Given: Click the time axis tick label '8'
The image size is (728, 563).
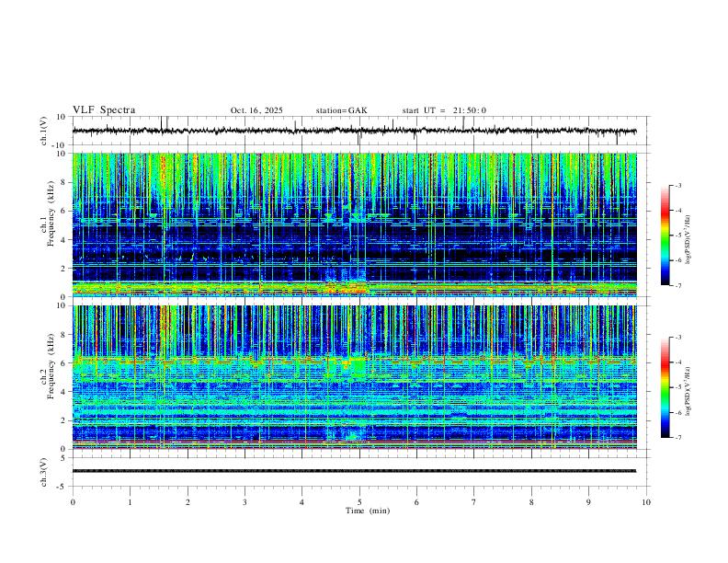Looking at the screenshot, I should (531, 502).
